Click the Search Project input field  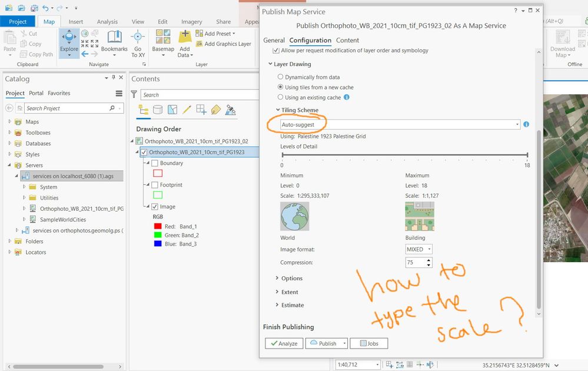click(x=67, y=108)
